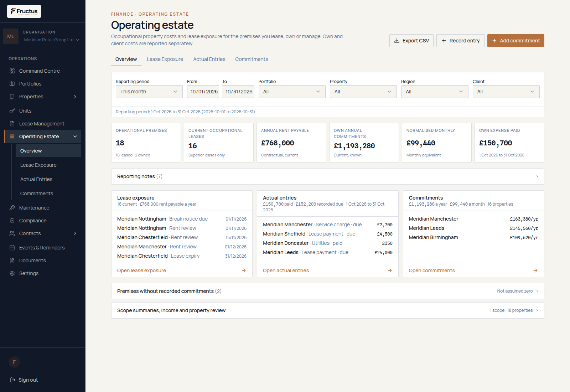Click the Meridian Leeds £145,560/yr row
This screenshot has height=392, width=570.
click(x=473, y=228)
